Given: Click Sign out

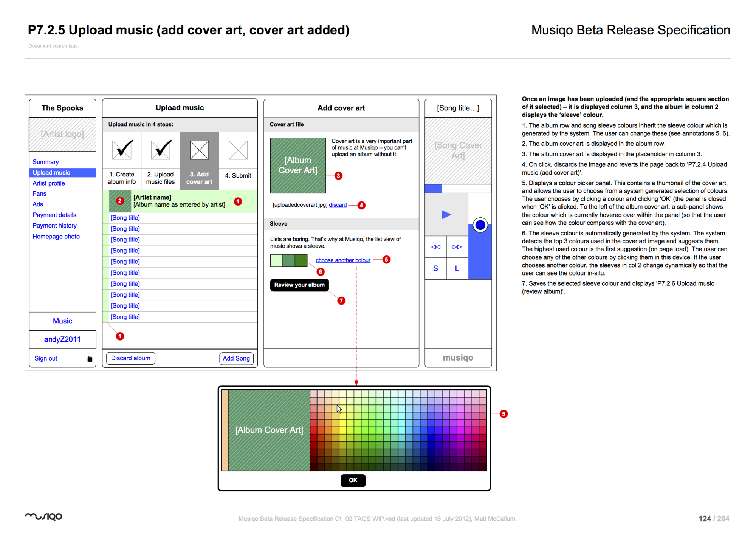Looking at the screenshot, I should (46, 358).
